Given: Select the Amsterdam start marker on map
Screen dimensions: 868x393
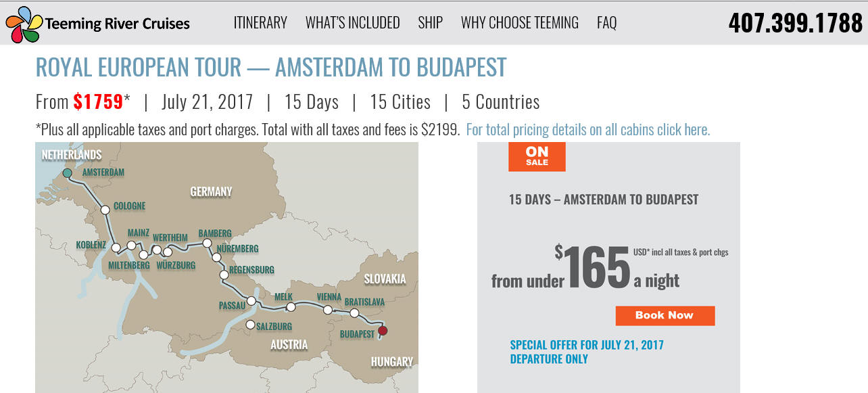Looking at the screenshot, I should pyautogui.click(x=67, y=173).
